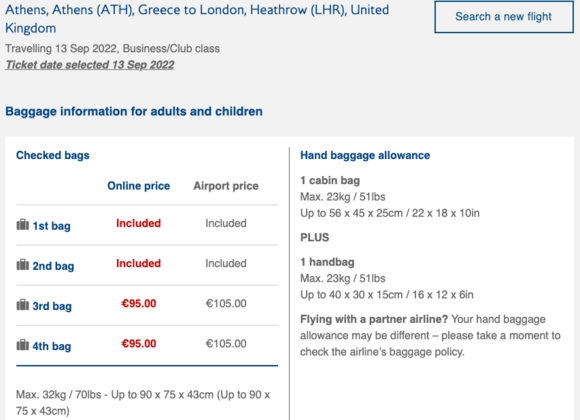The height and width of the screenshot is (420, 580).
Task: Click the Search a new flight button
Action: pos(504,17)
